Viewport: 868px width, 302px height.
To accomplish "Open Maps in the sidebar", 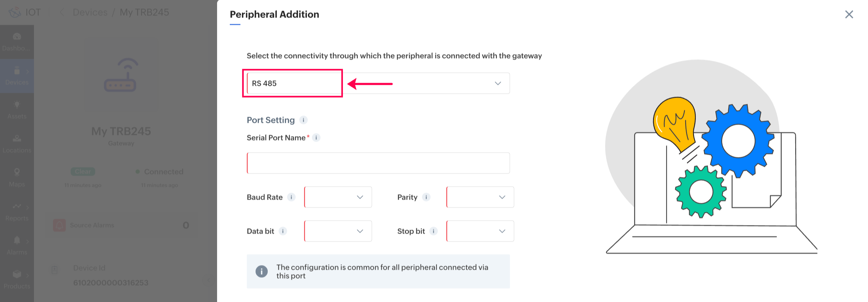I will (x=17, y=178).
